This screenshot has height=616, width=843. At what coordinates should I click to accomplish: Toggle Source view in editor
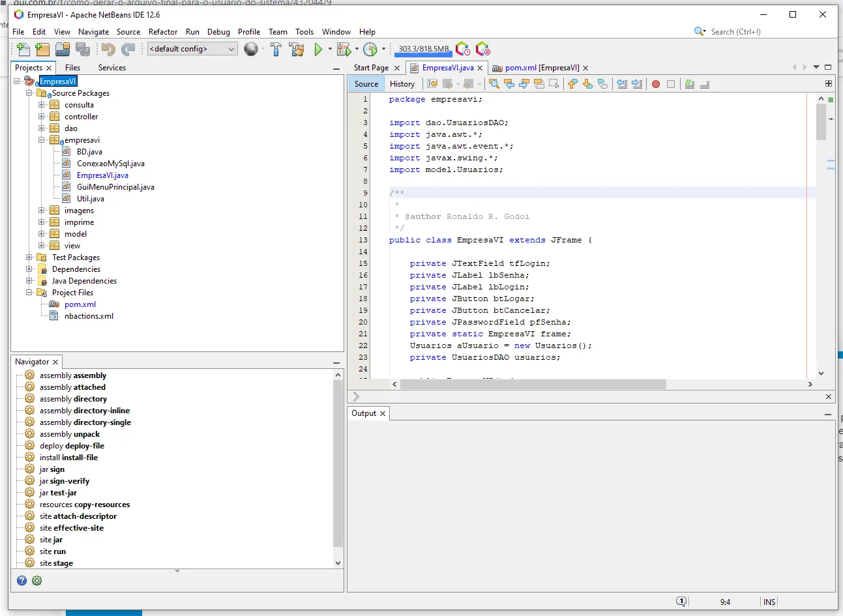[366, 84]
